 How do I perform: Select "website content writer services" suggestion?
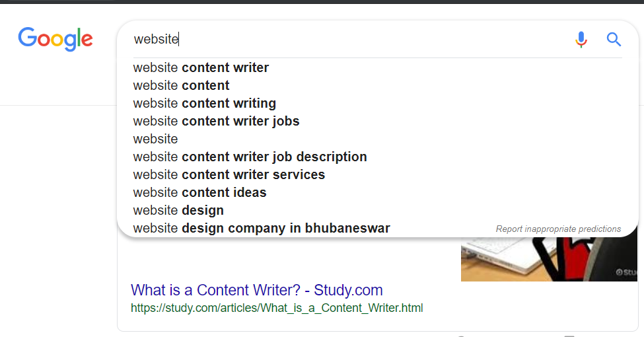pyautogui.click(x=229, y=174)
